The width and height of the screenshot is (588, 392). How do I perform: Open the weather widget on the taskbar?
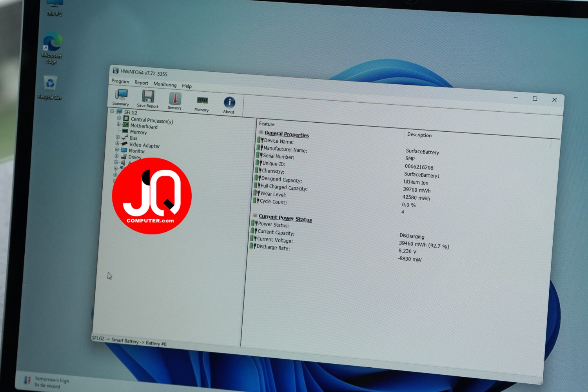point(46,382)
